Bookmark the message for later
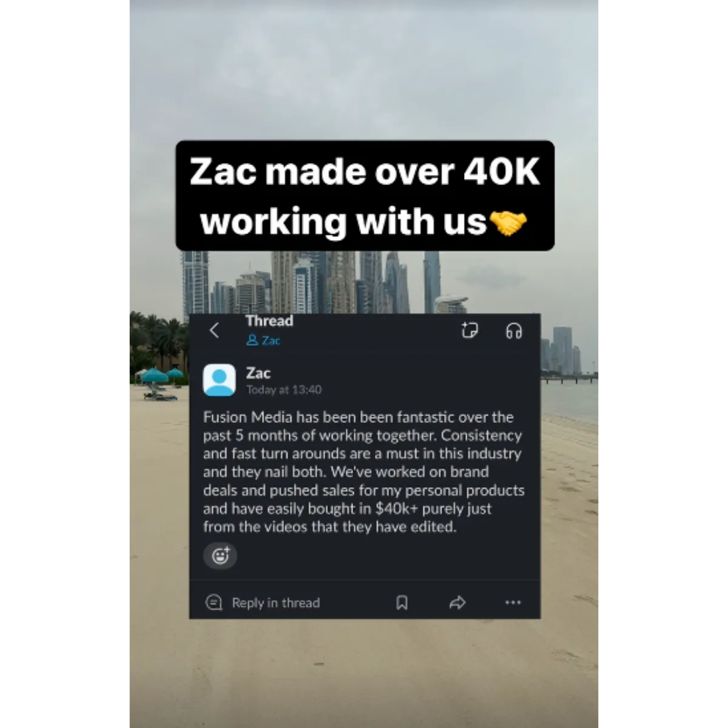Screen dimensions: 728x728 [x=402, y=602]
